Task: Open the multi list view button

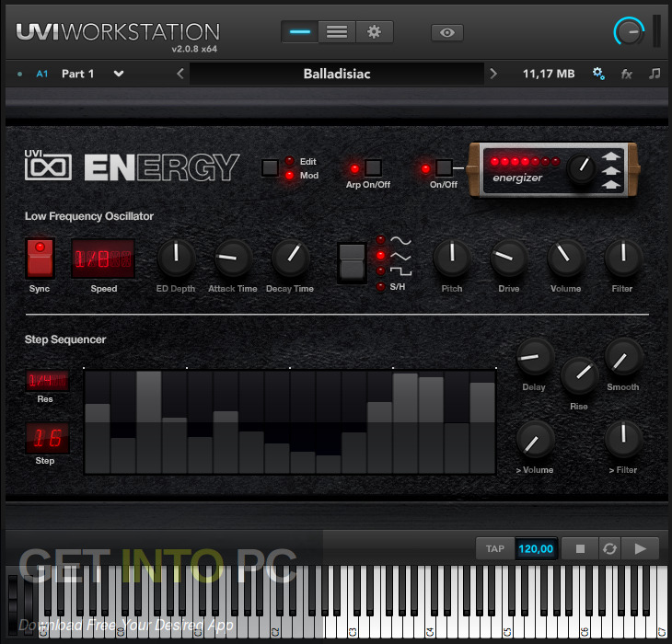Action: coord(337,32)
